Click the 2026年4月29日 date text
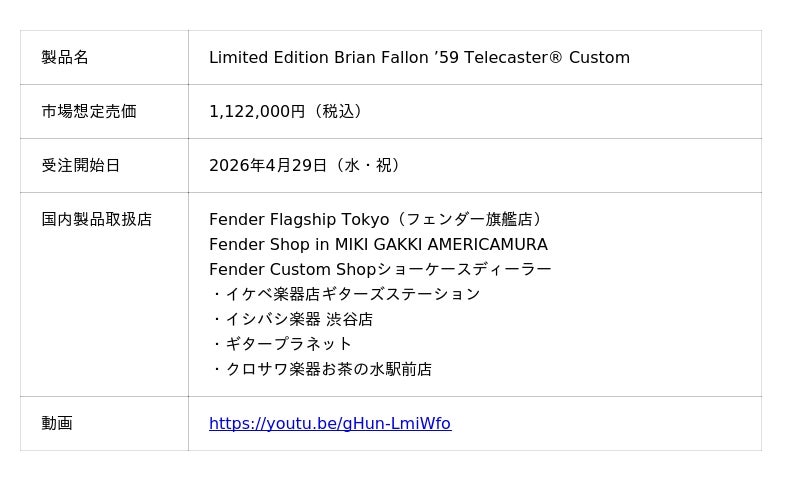The height and width of the screenshot is (481, 800). pos(268,166)
